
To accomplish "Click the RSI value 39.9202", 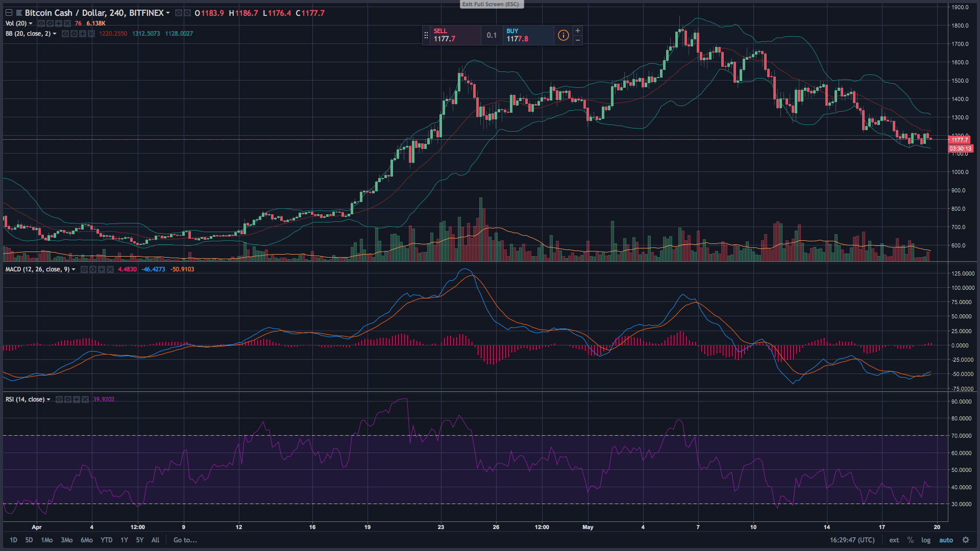I will 104,399.
